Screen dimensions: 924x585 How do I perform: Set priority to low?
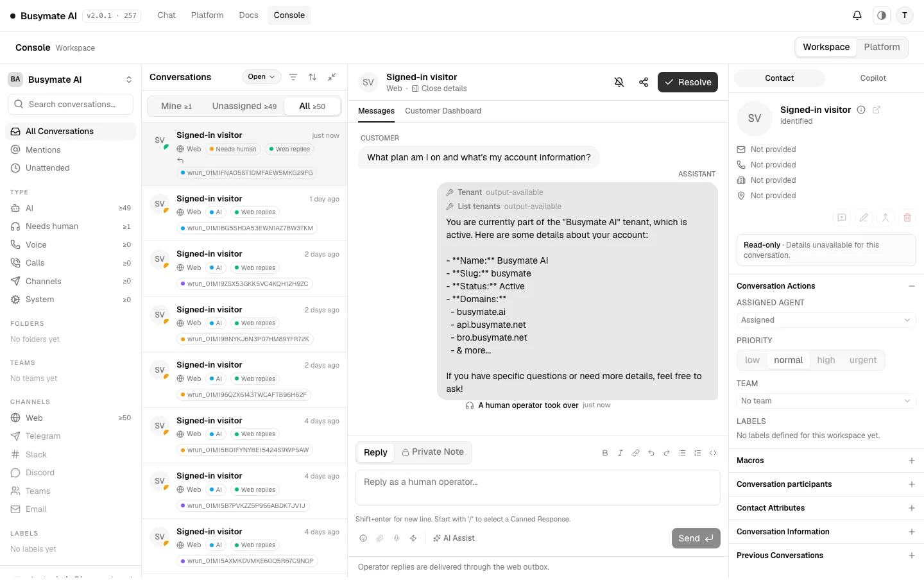point(752,360)
